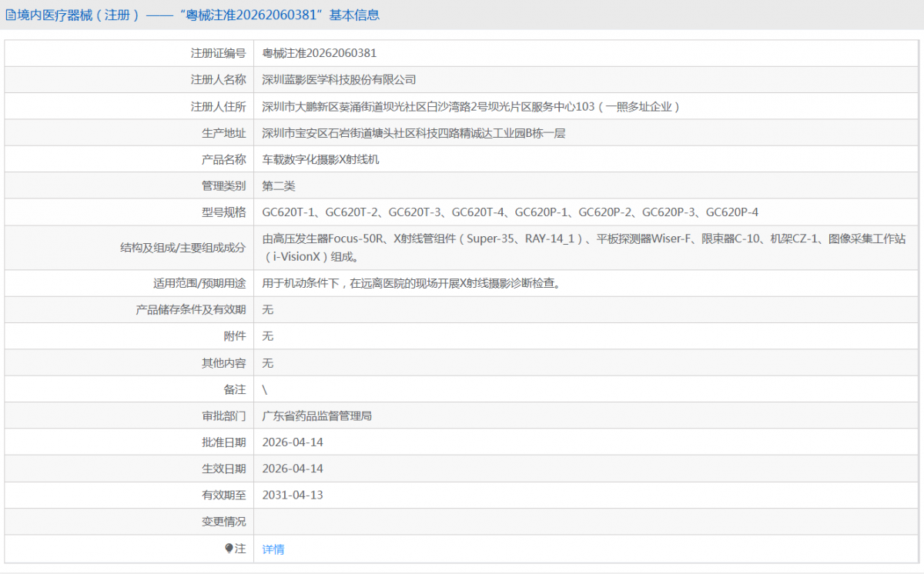Select the expiry date 2031-04-13
Screen dimensions: 924x574
point(293,495)
